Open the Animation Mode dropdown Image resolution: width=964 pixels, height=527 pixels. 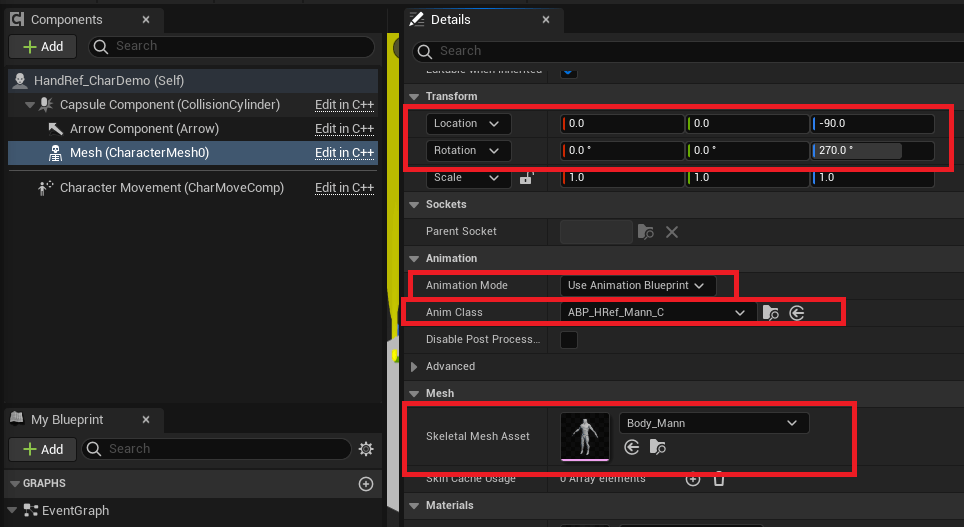pyautogui.click(x=637, y=286)
